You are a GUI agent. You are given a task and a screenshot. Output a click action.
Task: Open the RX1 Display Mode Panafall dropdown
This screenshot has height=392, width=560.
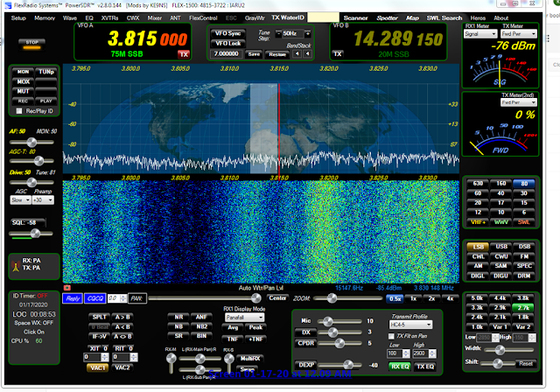[245, 317]
